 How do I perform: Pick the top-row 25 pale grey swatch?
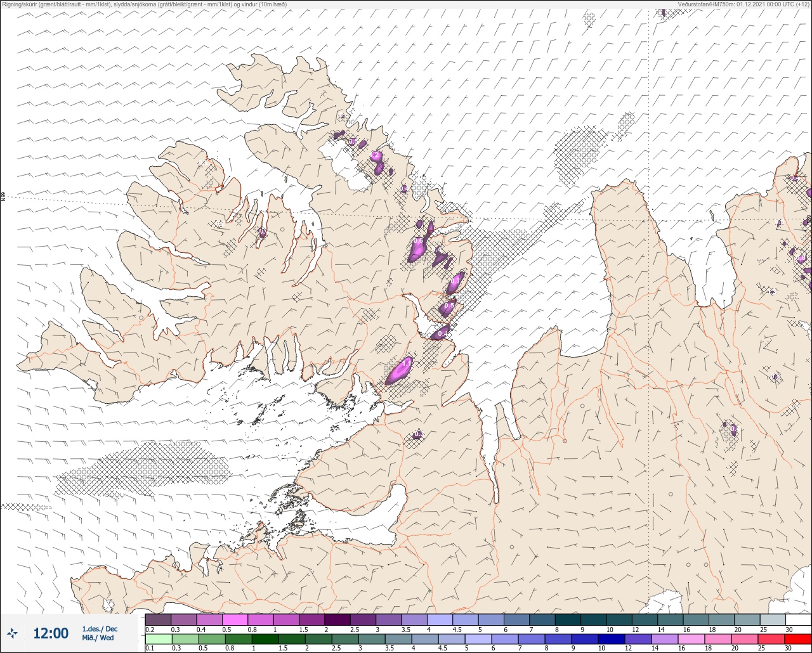pyautogui.click(x=773, y=619)
